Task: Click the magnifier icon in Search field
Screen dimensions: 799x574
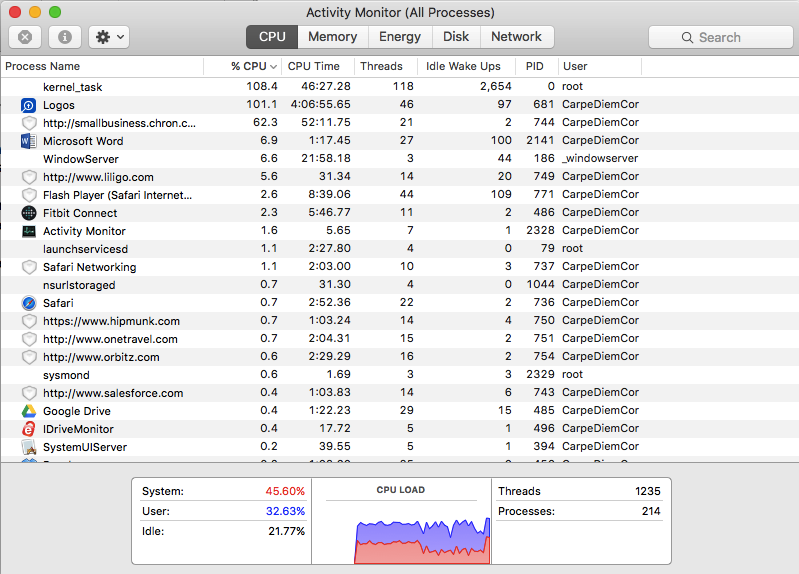Action: 687,38
